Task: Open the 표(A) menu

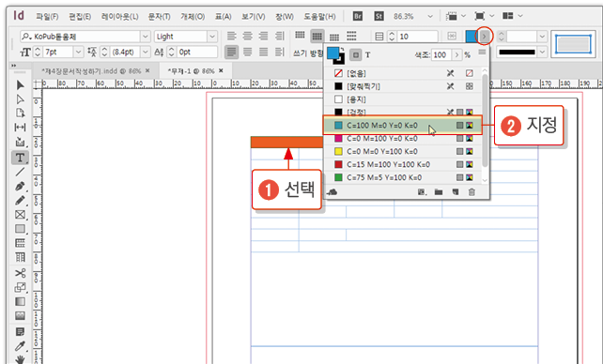Action: pos(223,17)
